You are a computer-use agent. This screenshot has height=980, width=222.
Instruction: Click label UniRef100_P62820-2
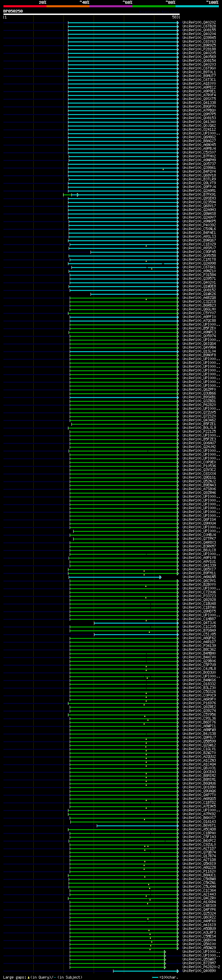[201, 967]
